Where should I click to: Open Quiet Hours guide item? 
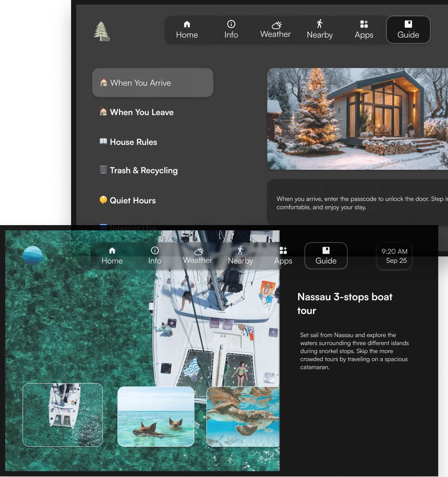coord(128,200)
